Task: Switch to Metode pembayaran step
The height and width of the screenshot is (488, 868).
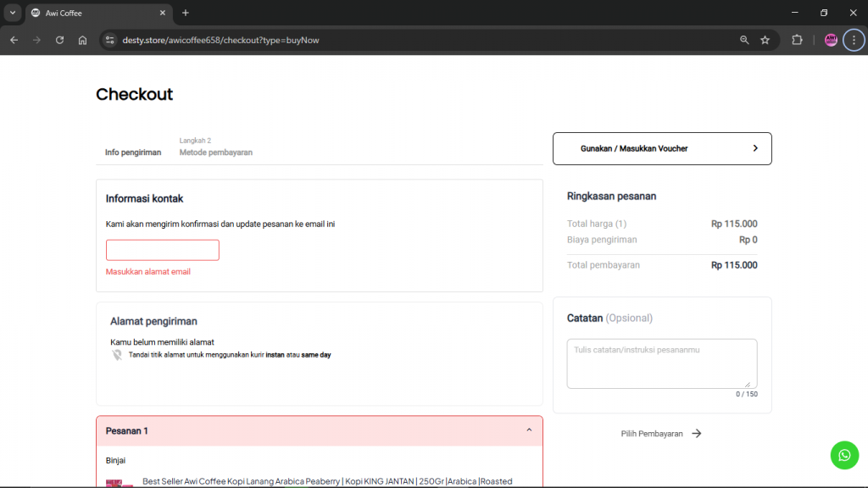Action: [216, 152]
